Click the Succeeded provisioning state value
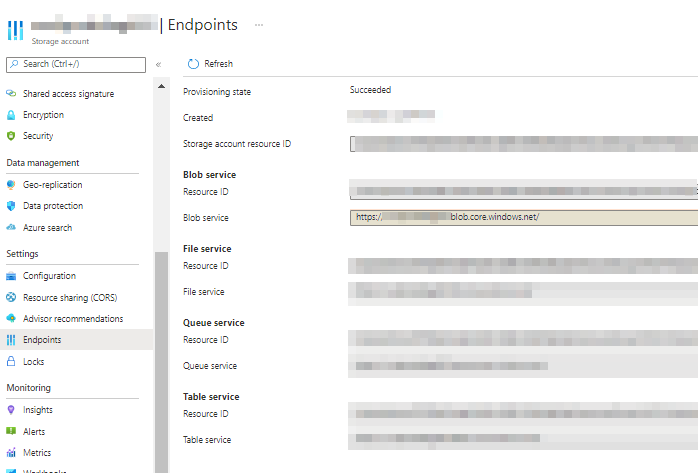 point(370,90)
